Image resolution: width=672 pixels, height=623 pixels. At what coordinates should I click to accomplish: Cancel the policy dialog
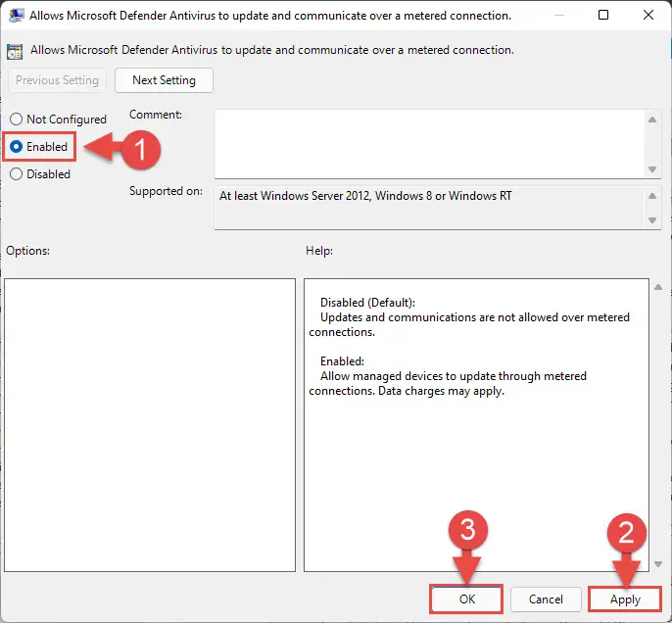click(x=546, y=599)
